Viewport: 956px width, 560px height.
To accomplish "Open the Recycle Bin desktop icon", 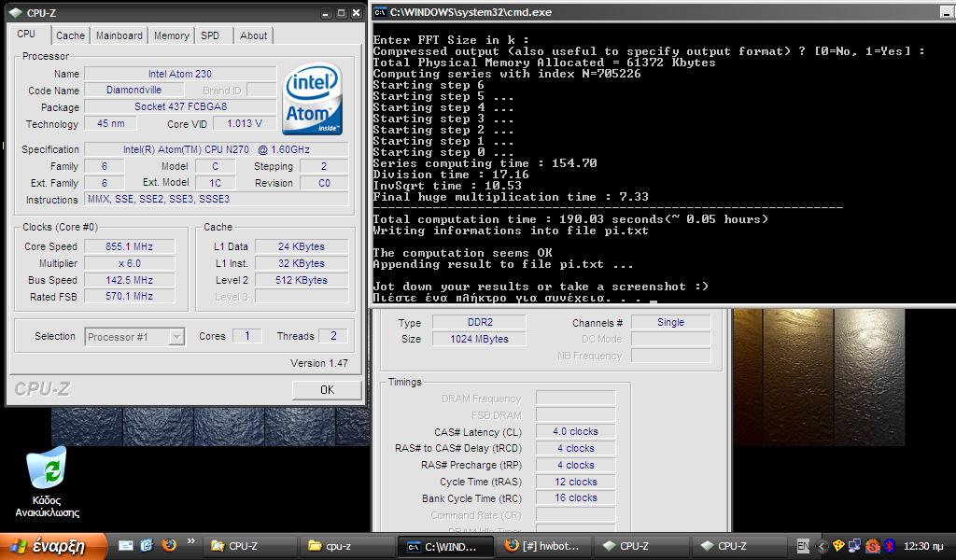I will click(x=48, y=482).
